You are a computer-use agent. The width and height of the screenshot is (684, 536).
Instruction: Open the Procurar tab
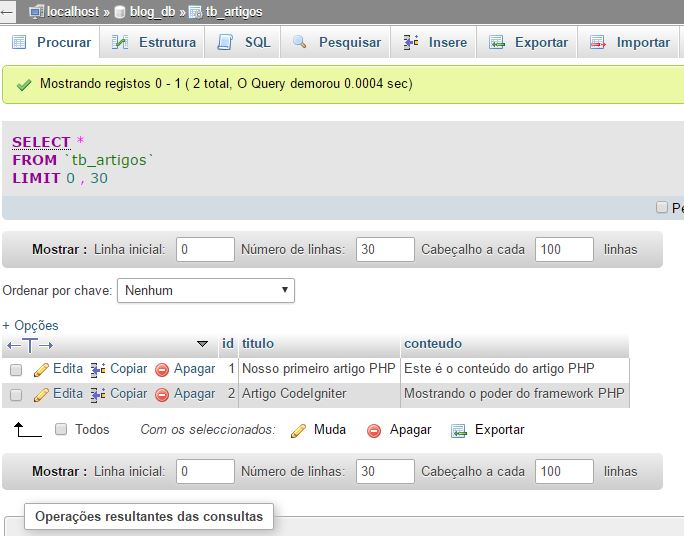pos(51,42)
